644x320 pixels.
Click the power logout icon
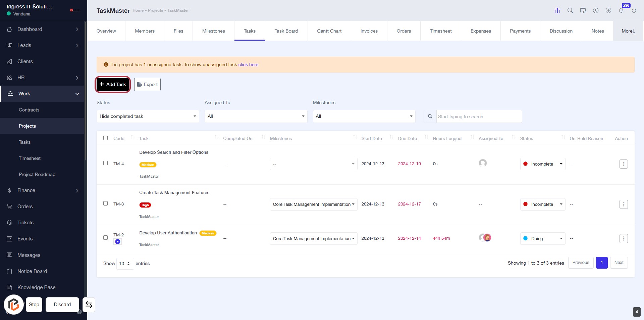tap(634, 10)
